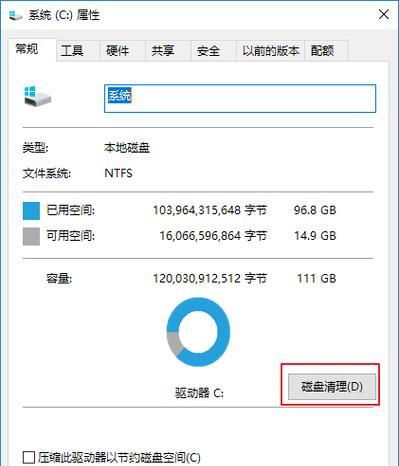Click the drive name field containing 系统
This screenshot has height=466, width=399.
tap(240, 98)
